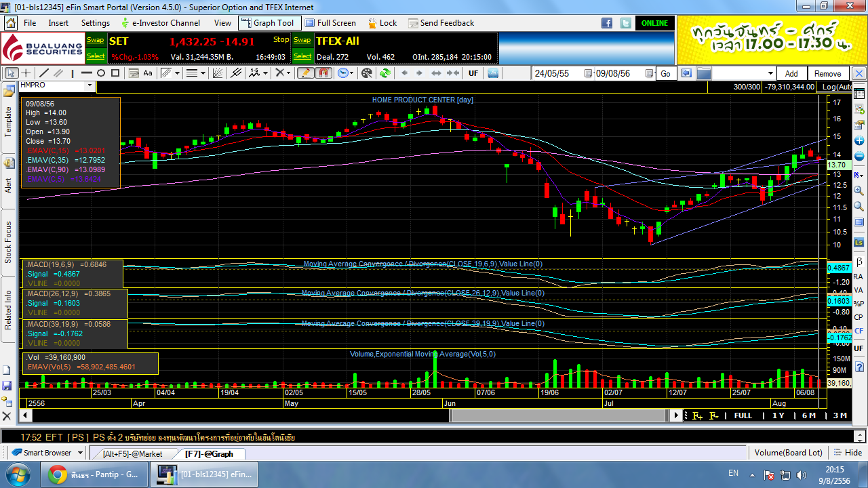Click the blue minus zoom-out icon in right sidebar
The image size is (868, 488).
859,157
